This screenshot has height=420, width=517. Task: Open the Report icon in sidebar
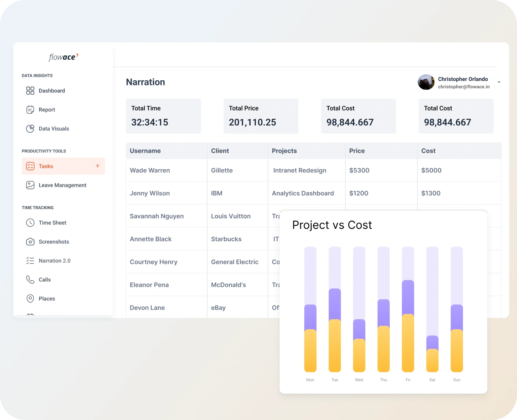30,110
